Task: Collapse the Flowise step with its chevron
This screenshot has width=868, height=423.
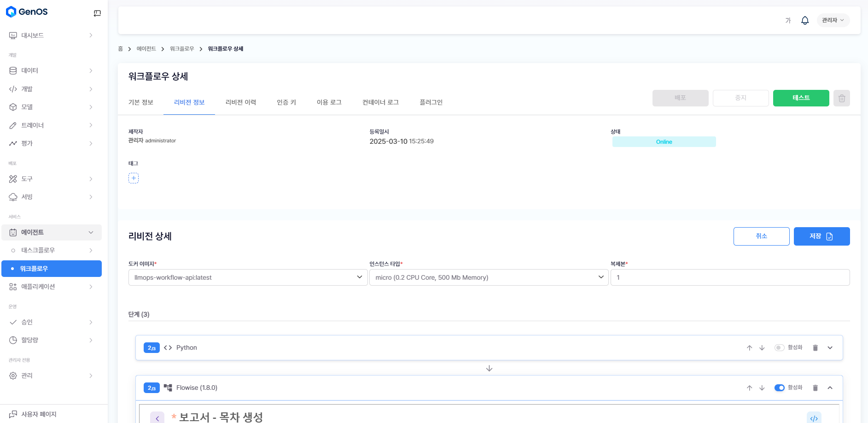Action: coord(830,388)
